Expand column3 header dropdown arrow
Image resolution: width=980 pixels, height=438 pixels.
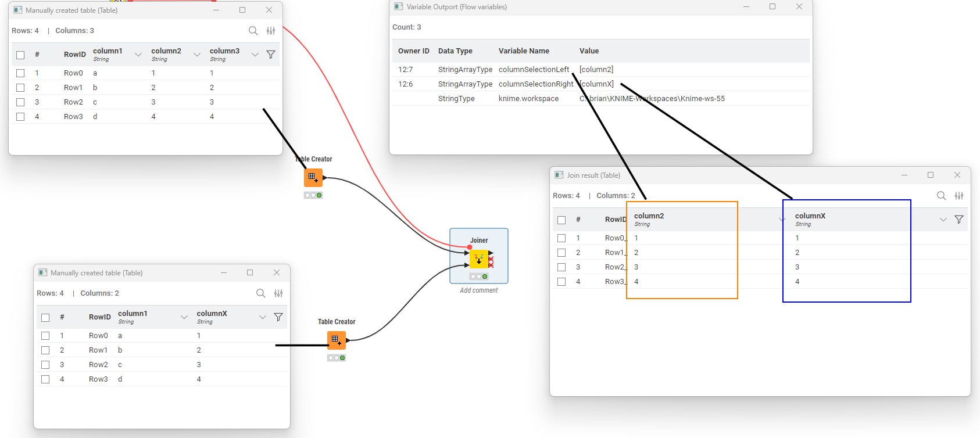coord(255,55)
